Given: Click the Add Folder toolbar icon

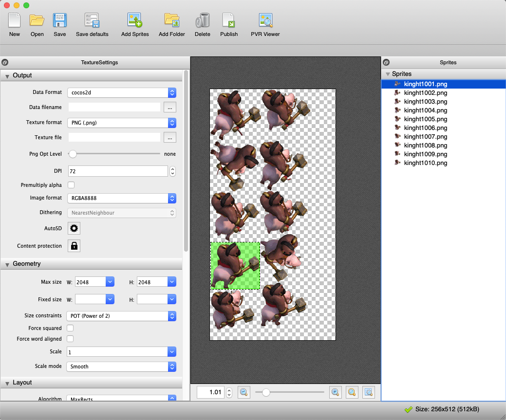Looking at the screenshot, I should [x=171, y=20].
